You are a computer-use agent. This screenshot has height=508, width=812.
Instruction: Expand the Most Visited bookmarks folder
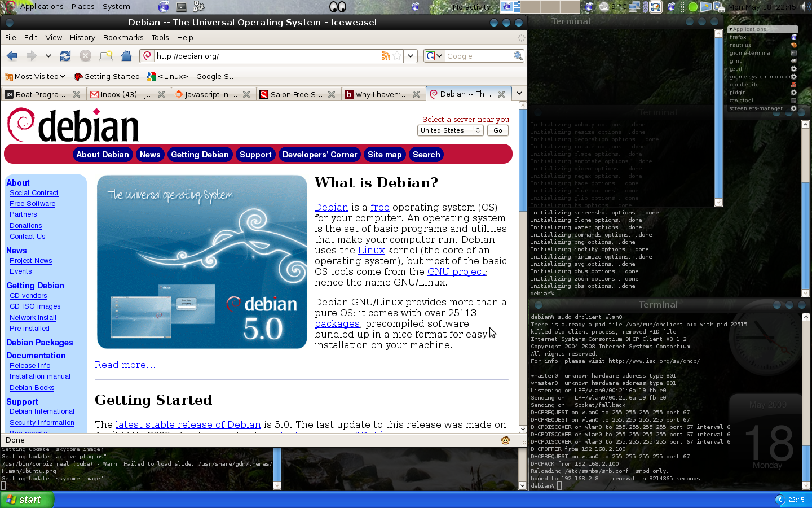click(x=35, y=76)
